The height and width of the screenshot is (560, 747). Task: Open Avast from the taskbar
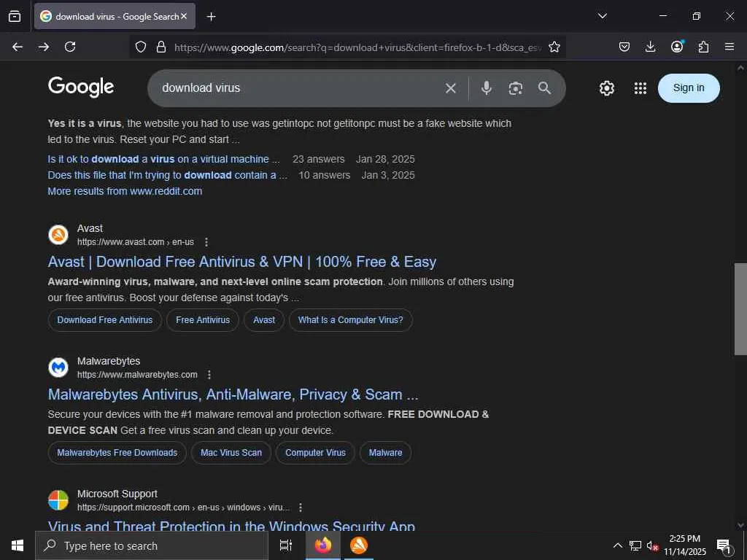[x=359, y=545]
